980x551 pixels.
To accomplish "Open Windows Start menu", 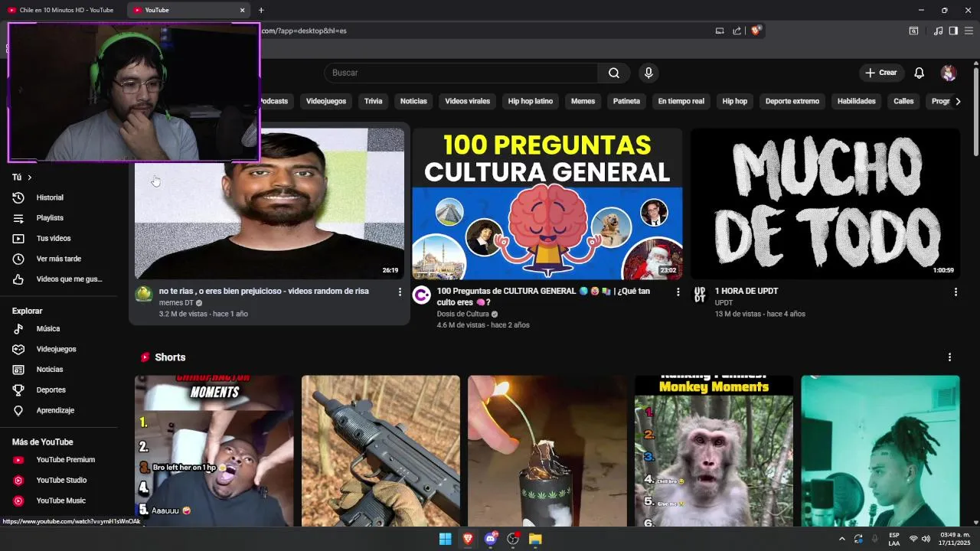I will click(445, 539).
